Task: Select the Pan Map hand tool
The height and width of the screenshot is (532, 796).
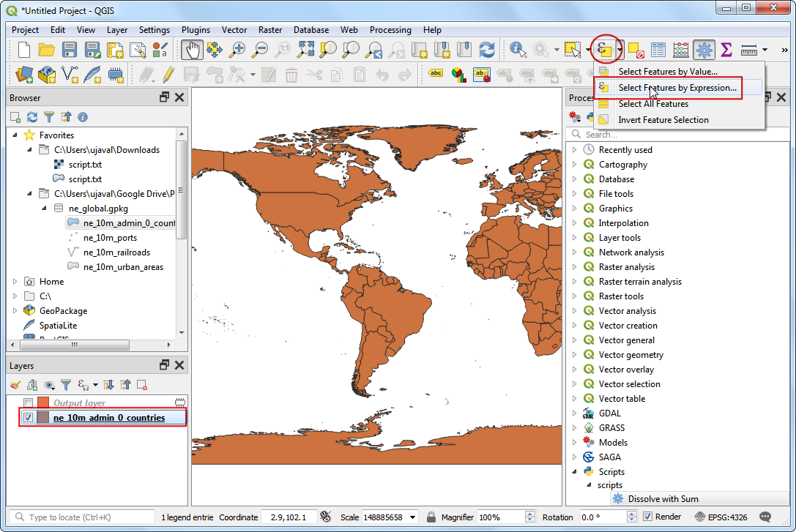Action: click(193, 50)
